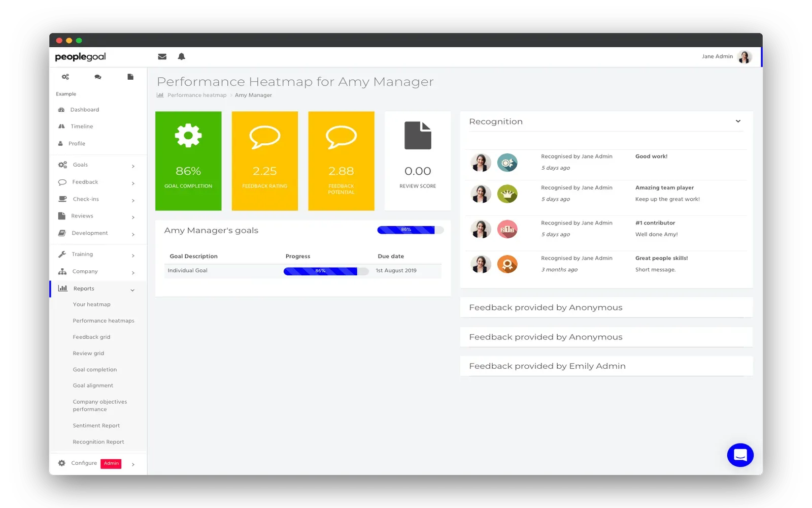
Task: Click the Reviews file icon
Action: (x=62, y=216)
